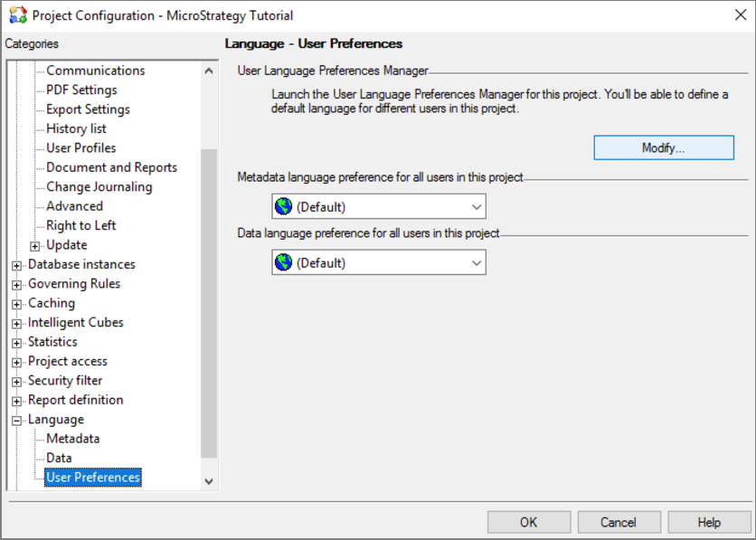Select Right to Left category item
Image resolution: width=756 pixels, height=540 pixels.
[x=80, y=225]
